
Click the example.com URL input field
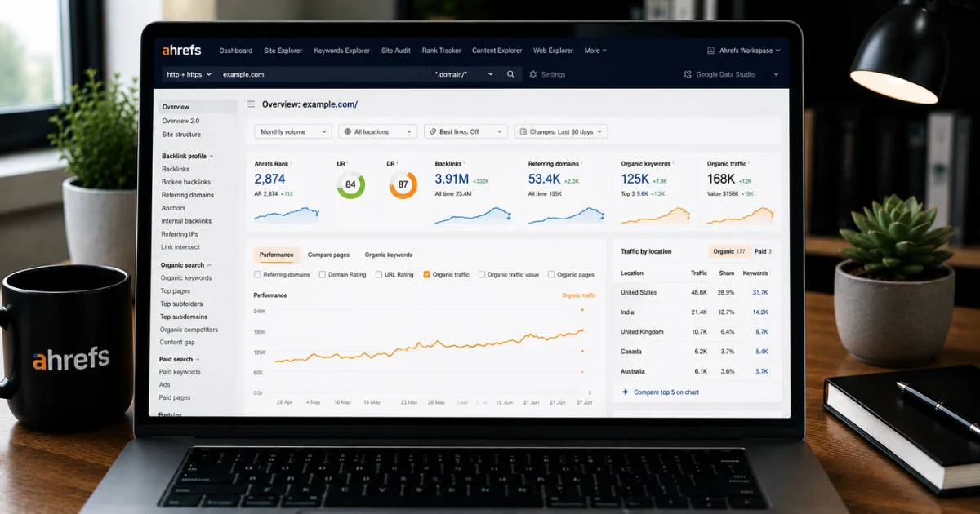[x=323, y=74]
